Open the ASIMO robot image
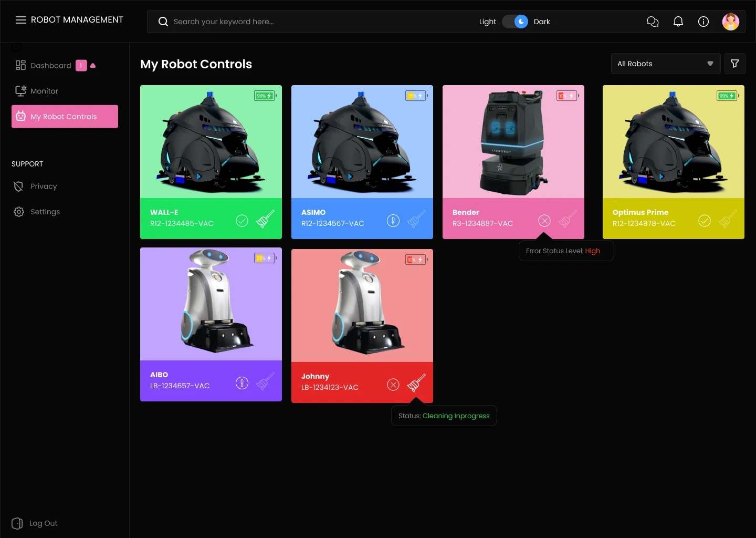Viewport: 756px width, 538px height. point(362,141)
